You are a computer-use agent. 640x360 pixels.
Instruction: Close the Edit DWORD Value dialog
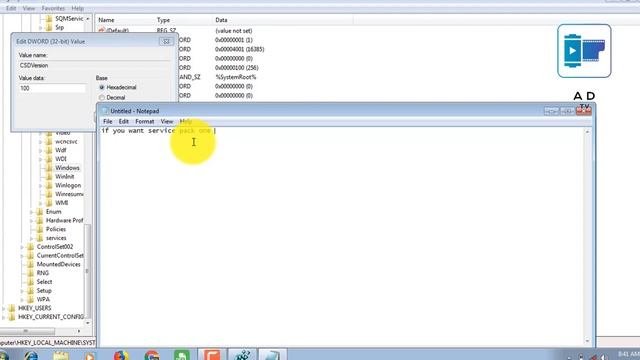(166, 41)
